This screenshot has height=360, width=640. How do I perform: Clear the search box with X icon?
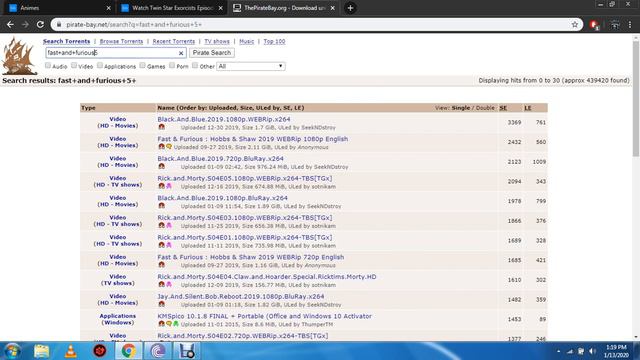(x=181, y=53)
